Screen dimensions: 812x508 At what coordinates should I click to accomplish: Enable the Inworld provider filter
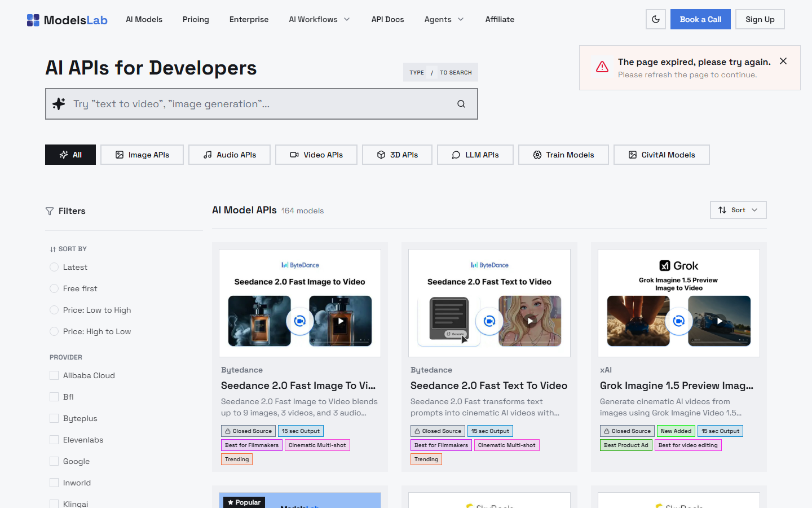pyautogui.click(x=54, y=483)
